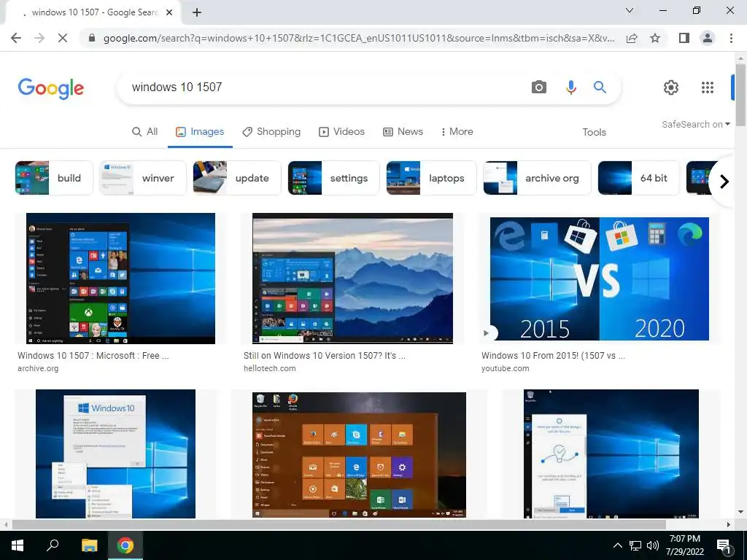Open 'Windows 10 From 2015!' link
This screenshot has width=747, height=560.
(x=553, y=356)
